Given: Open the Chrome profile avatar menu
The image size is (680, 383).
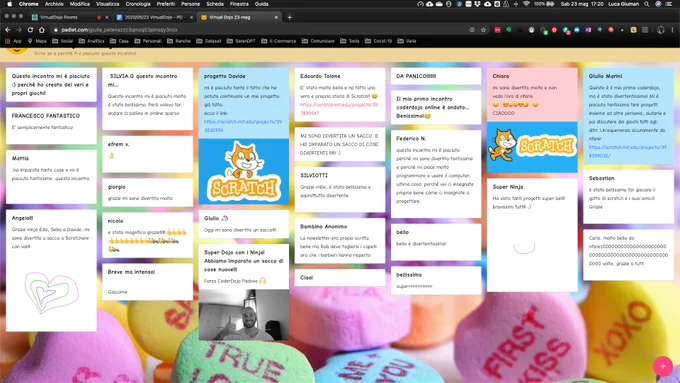Looking at the screenshot, I should 660,30.
